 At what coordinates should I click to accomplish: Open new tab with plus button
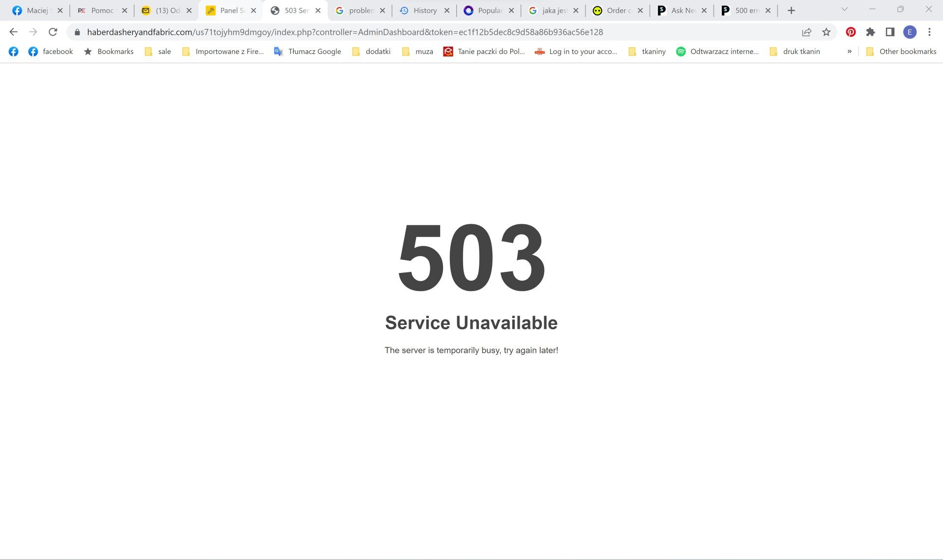tap(791, 10)
